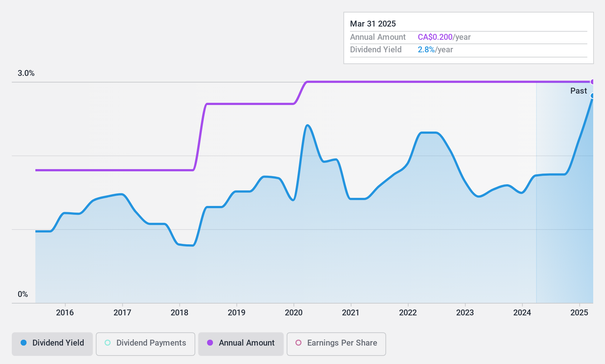
Task: Click the 2021 x-axis label
Action: [351, 313]
